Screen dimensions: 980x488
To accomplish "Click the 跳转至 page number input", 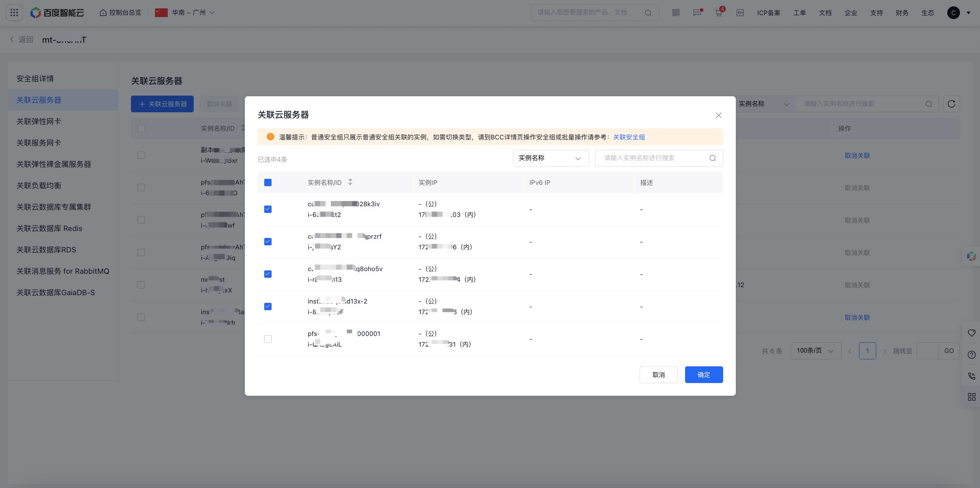I will click(x=928, y=351).
